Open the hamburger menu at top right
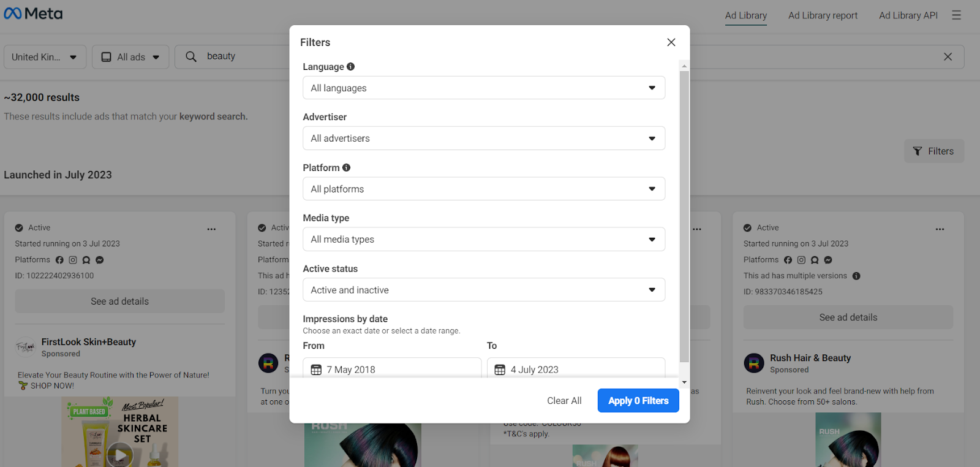This screenshot has height=467, width=980. pyautogui.click(x=956, y=15)
